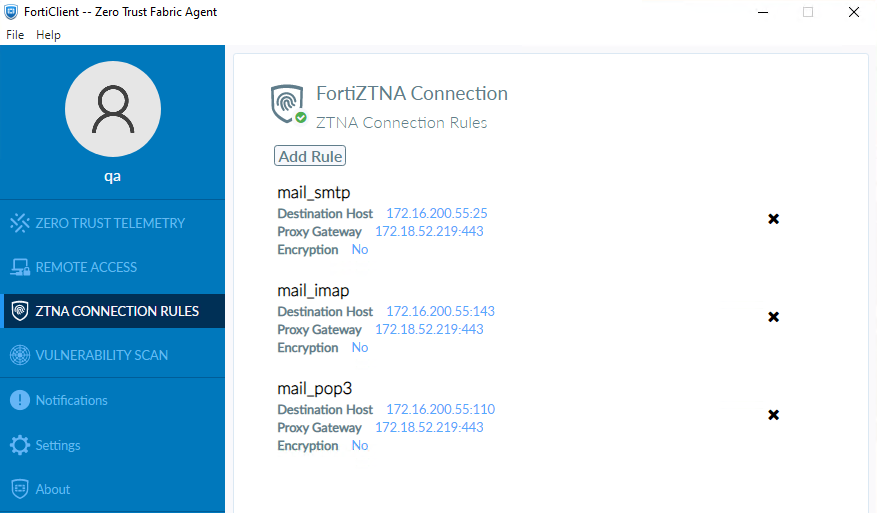Click the FortiZTNA Connection shield icon

(x=287, y=104)
